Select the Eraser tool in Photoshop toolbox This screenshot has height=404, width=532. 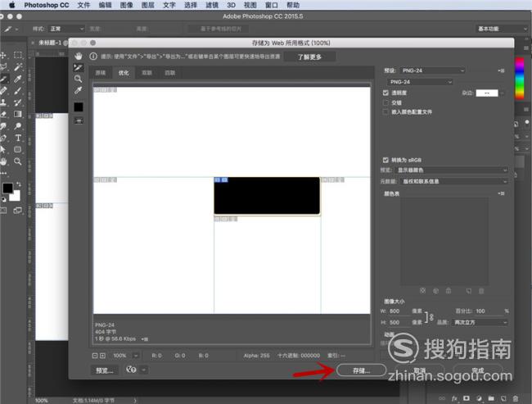4,114
